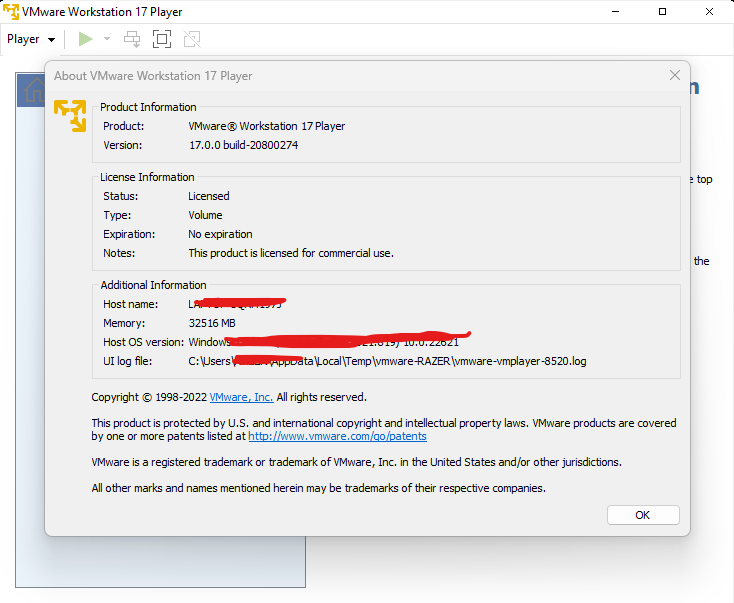Viewport: 734px width, 603px height.
Task: Close the About VMware Workstation dialog
Action: pyautogui.click(x=675, y=75)
